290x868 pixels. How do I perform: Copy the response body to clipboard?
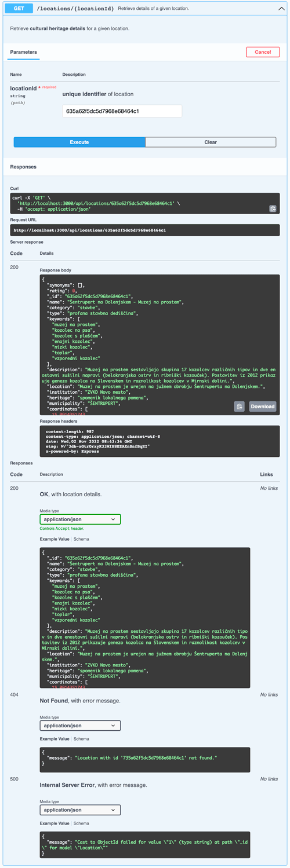point(239,406)
